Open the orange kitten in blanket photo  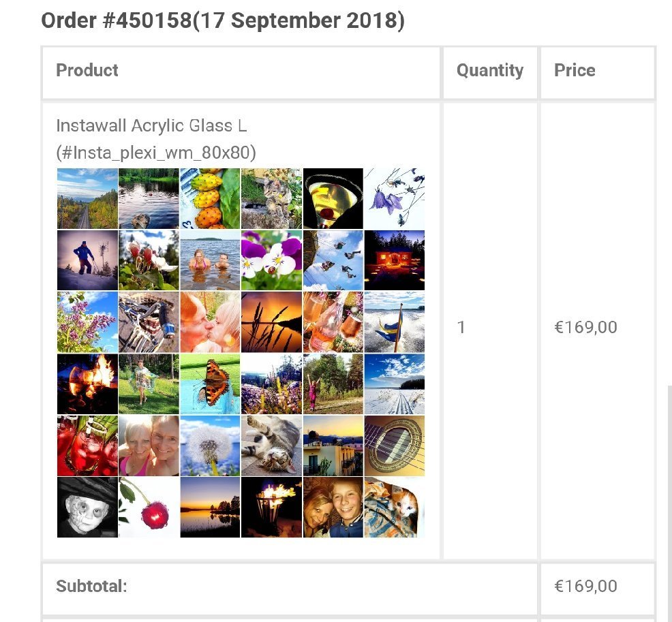tap(395, 507)
